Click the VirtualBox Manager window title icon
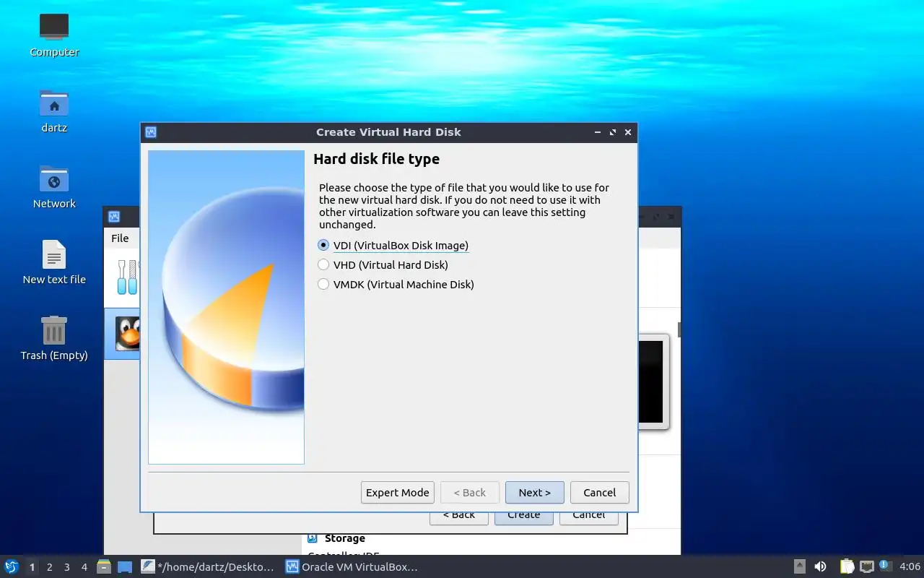The image size is (924, 578). click(x=113, y=217)
